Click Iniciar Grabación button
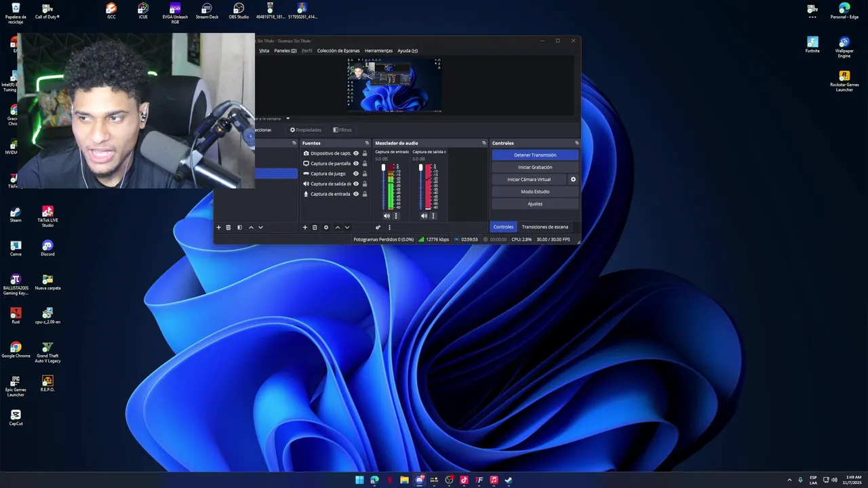 (x=535, y=167)
